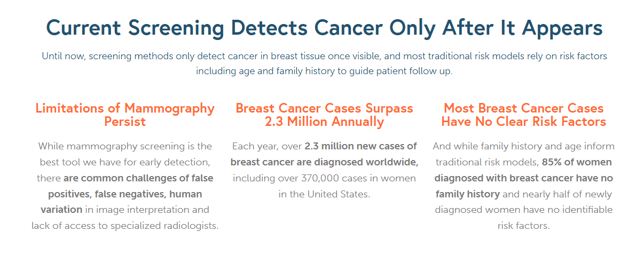Click the 'Breast Cancer Cases Surpass 2.3 Million Annually' heading
The width and height of the screenshot is (644, 255).
(324, 115)
